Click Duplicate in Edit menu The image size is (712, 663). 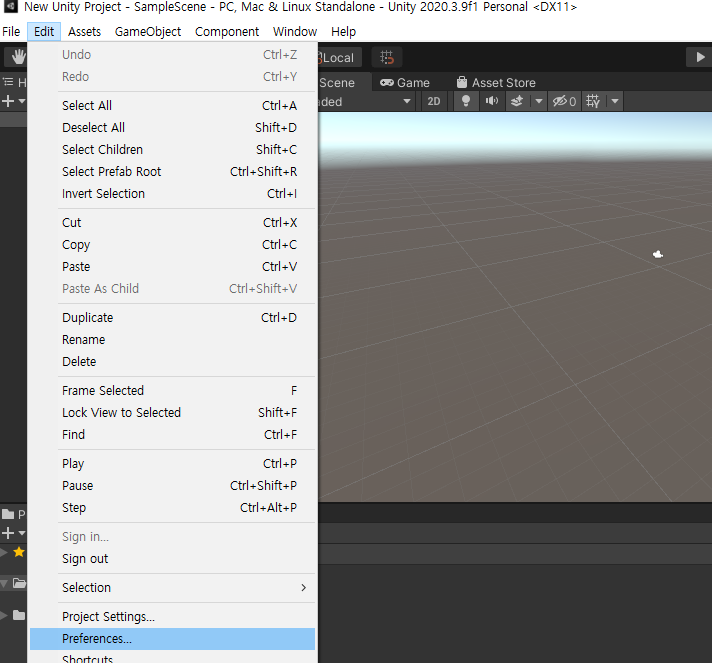coord(173,317)
